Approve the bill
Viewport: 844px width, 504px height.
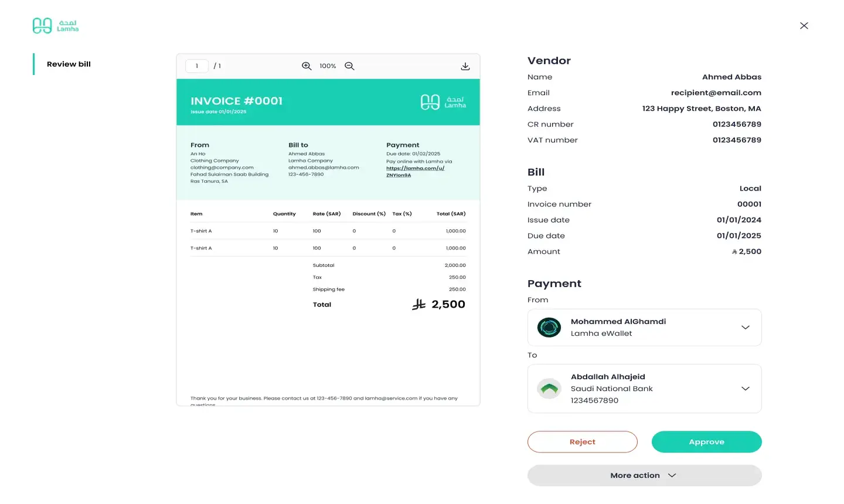tap(707, 442)
